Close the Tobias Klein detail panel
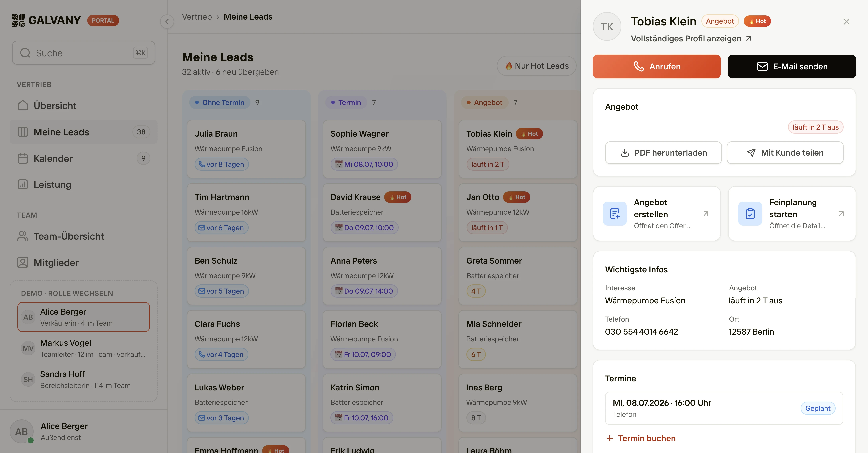This screenshot has height=453, width=868. tap(846, 22)
